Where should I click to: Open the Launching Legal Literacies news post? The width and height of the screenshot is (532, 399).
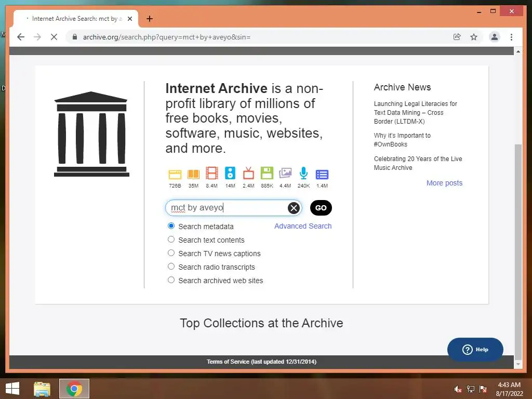click(416, 112)
